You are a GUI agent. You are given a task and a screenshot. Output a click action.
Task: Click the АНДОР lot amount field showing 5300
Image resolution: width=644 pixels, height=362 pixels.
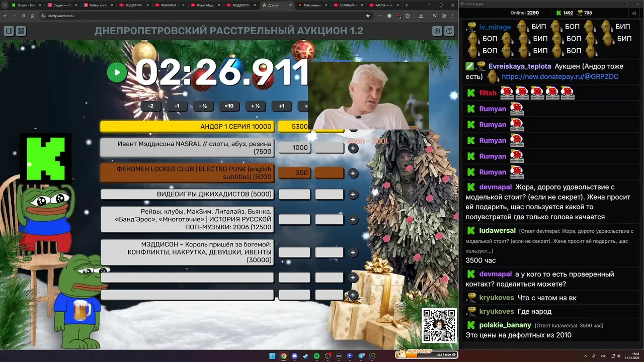pyautogui.click(x=293, y=126)
